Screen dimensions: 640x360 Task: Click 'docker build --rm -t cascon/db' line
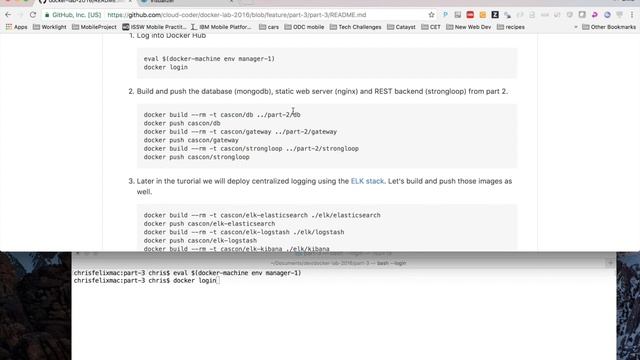(222, 115)
